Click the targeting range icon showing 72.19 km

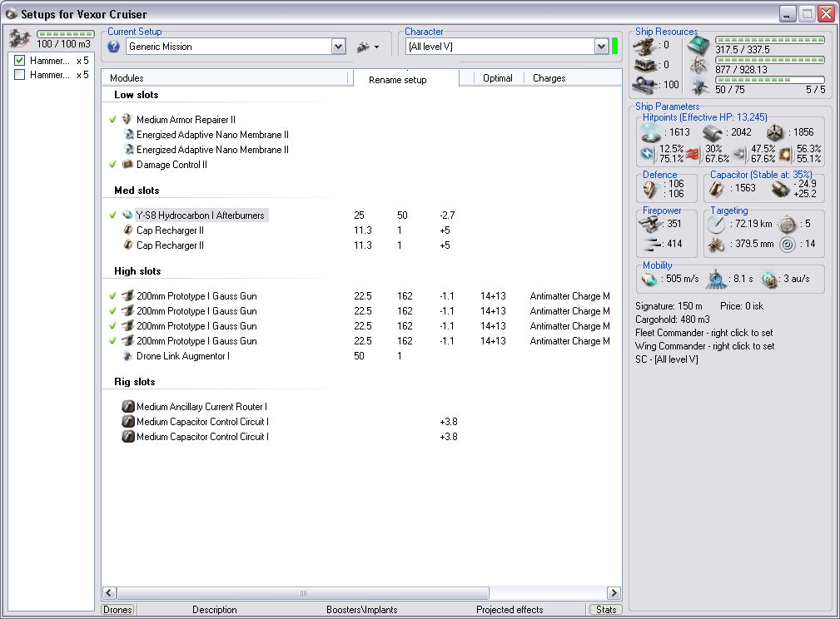pos(716,224)
